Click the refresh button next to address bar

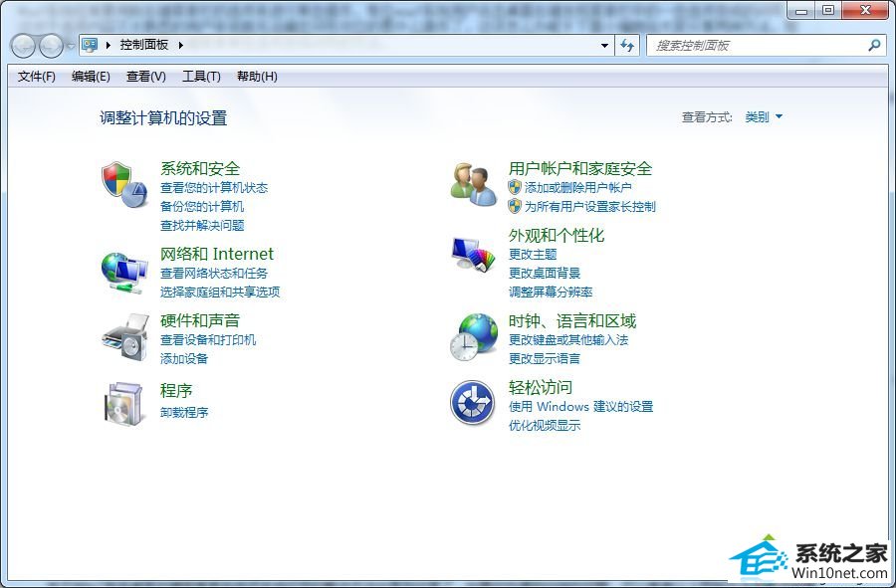tap(627, 45)
